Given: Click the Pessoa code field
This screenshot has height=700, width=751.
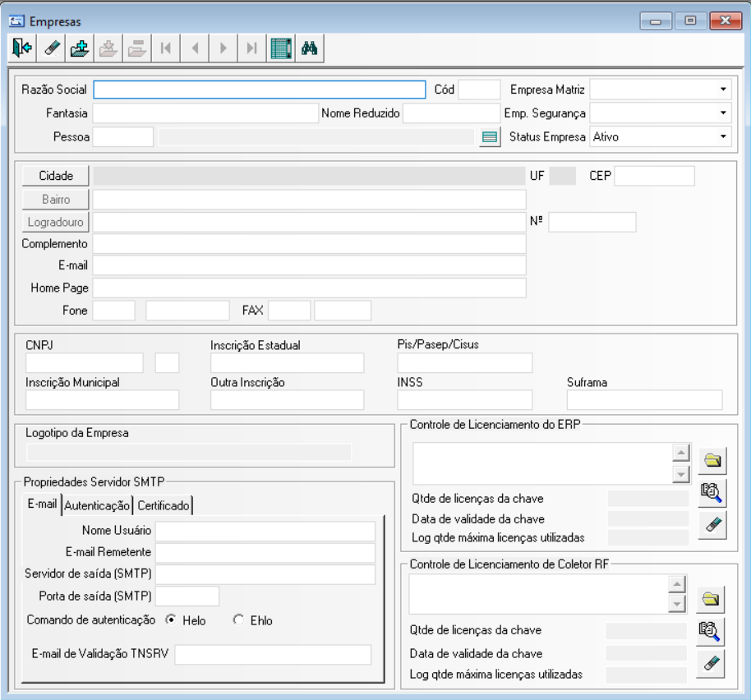Looking at the screenshot, I should 123,137.
